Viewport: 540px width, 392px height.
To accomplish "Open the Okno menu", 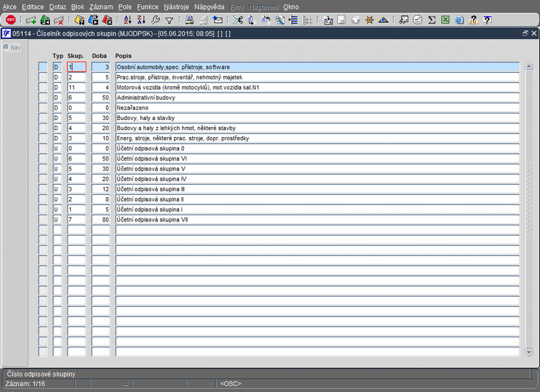I will [291, 7].
